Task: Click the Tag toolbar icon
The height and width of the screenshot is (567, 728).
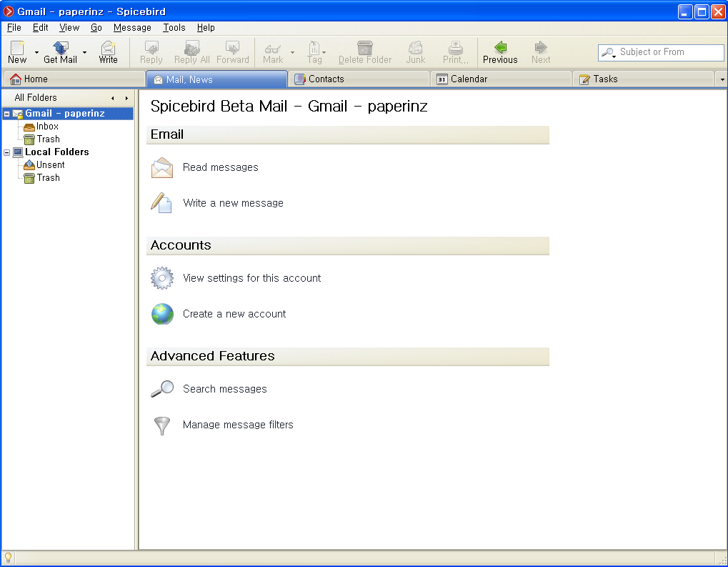Action: point(314,47)
